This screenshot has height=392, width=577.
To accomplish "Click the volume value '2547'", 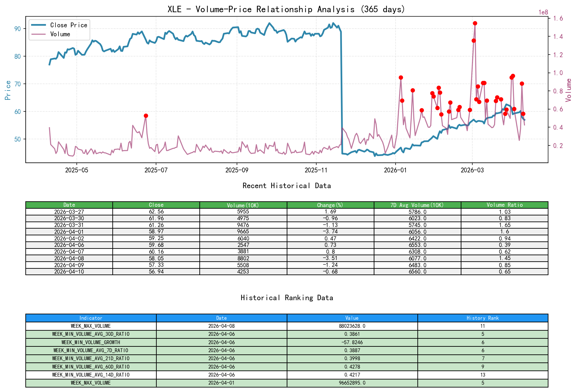I will [243, 245].
